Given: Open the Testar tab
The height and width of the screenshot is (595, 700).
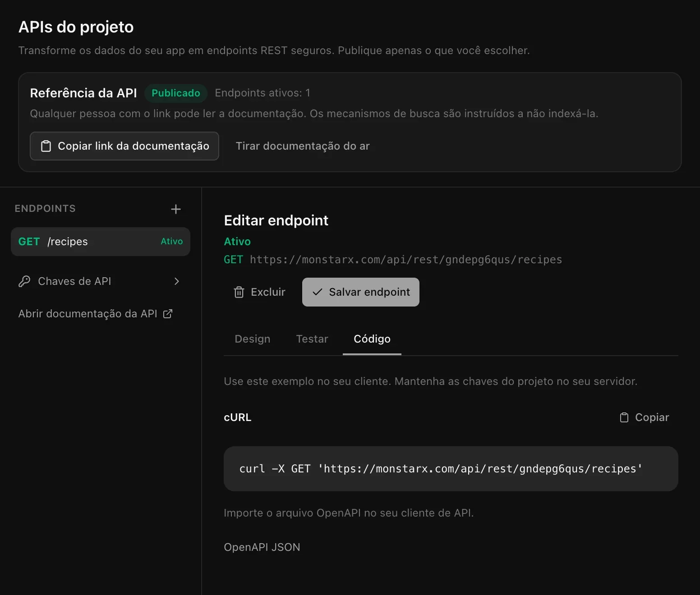Looking at the screenshot, I should tap(312, 339).
